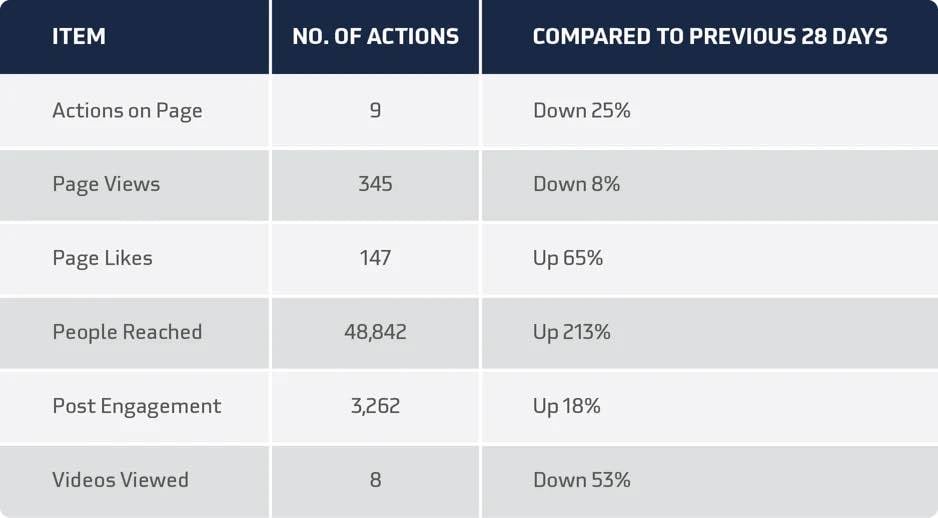This screenshot has width=938, height=518.
Task: Select the Page Views row label
Action: [x=106, y=184]
